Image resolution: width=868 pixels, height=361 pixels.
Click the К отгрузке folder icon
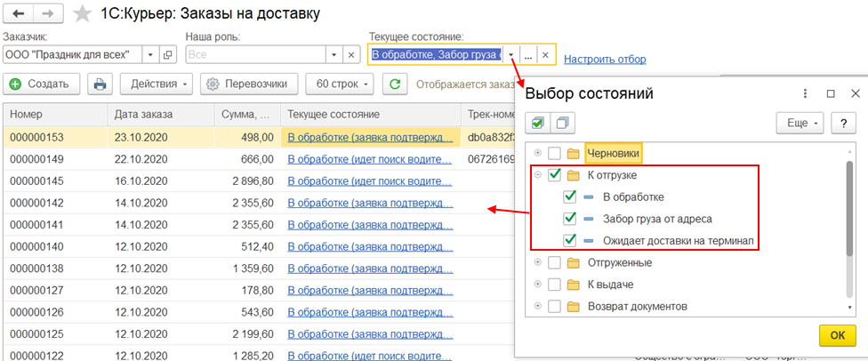[573, 175]
